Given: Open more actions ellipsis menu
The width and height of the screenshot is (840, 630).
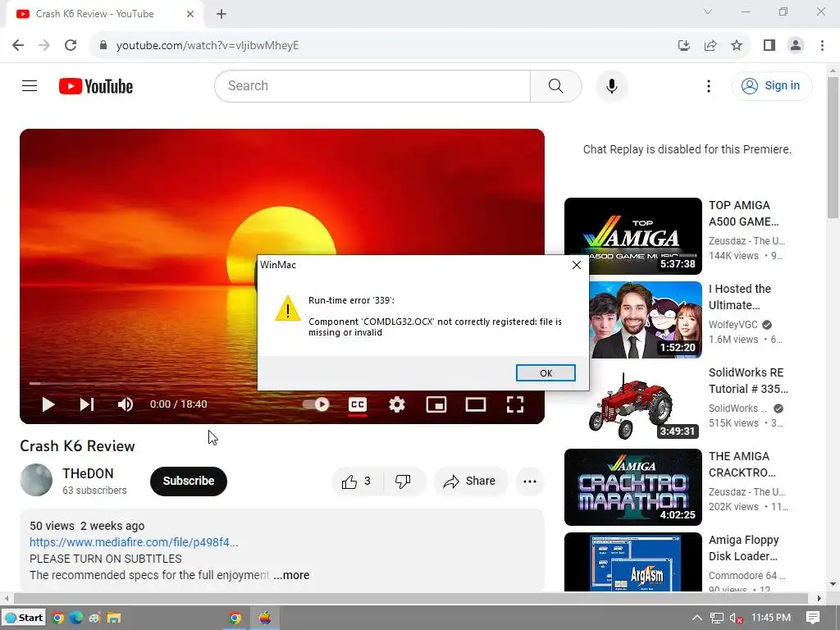Looking at the screenshot, I should pos(530,481).
